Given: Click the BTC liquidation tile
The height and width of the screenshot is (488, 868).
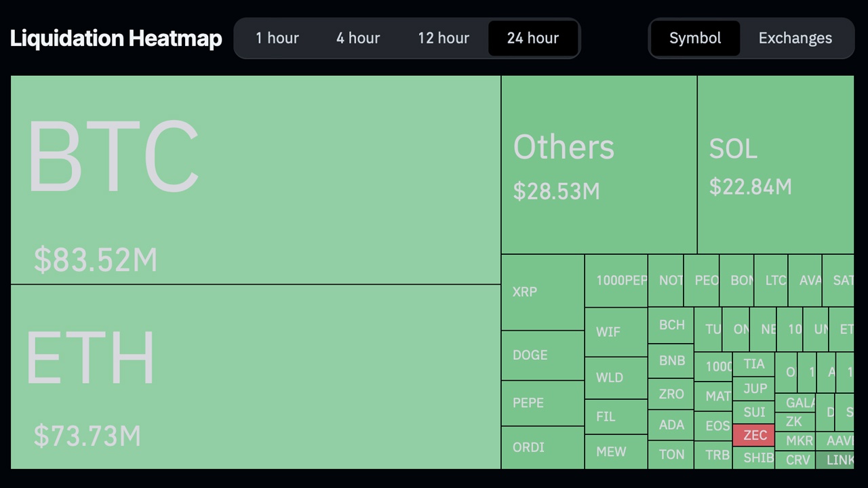Looking at the screenshot, I should click(x=256, y=180).
